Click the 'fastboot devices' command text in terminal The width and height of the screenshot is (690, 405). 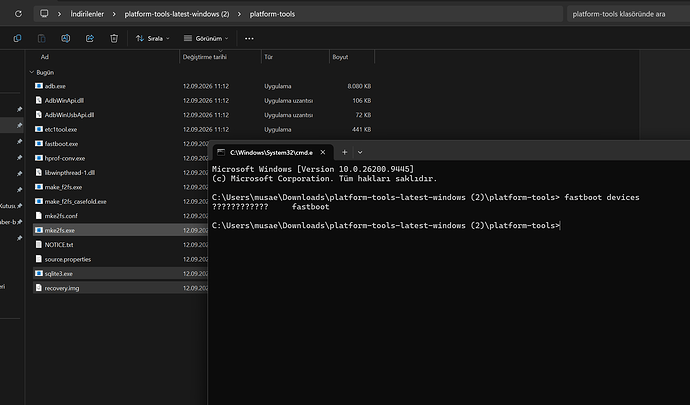[602, 197]
